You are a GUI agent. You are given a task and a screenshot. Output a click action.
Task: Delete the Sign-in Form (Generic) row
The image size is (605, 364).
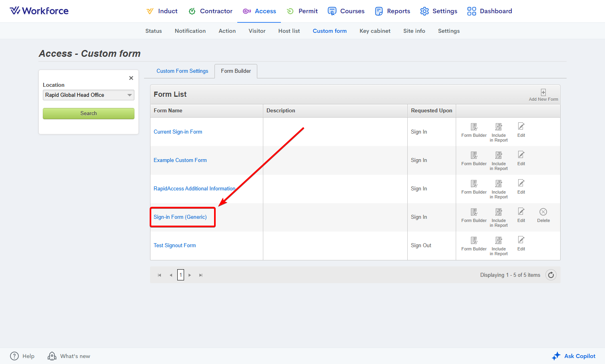543,212
